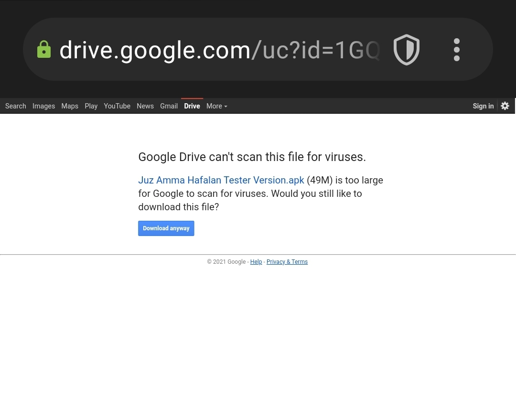The width and height of the screenshot is (516, 420).
Task: Open YouTube from the Google bar
Action: (117, 106)
